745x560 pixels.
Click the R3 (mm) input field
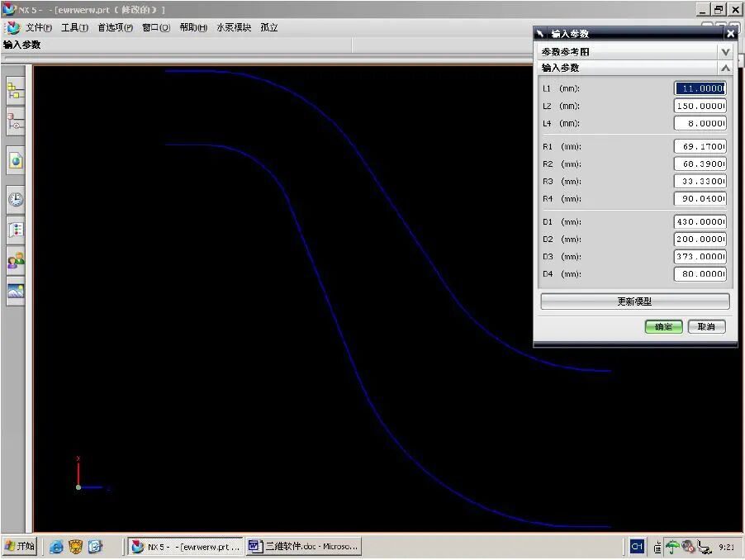click(x=700, y=182)
